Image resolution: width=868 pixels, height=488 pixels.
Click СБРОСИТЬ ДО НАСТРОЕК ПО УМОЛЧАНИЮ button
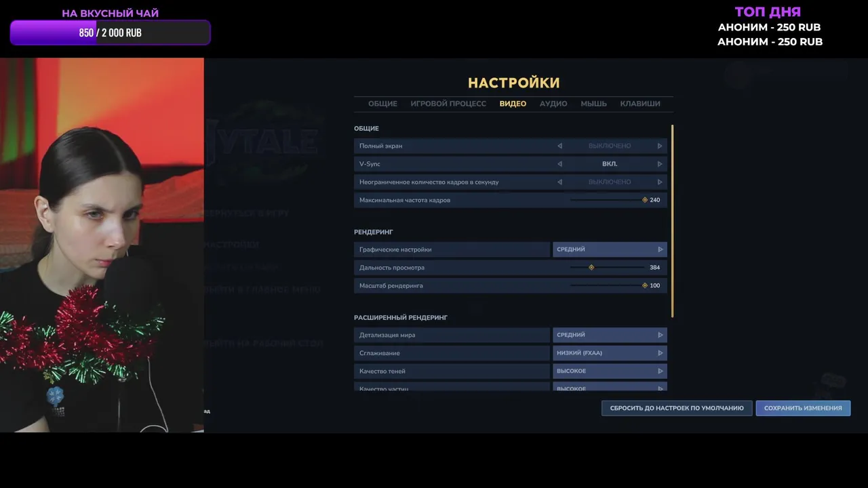(x=677, y=408)
